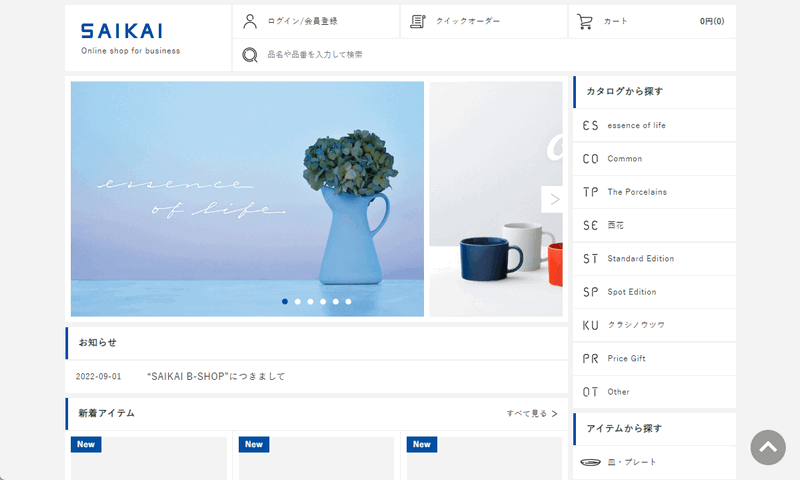The height and width of the screenshot is (480, 800).
Task: Select fifth carousel dot
Action: (x=336, y=301)
